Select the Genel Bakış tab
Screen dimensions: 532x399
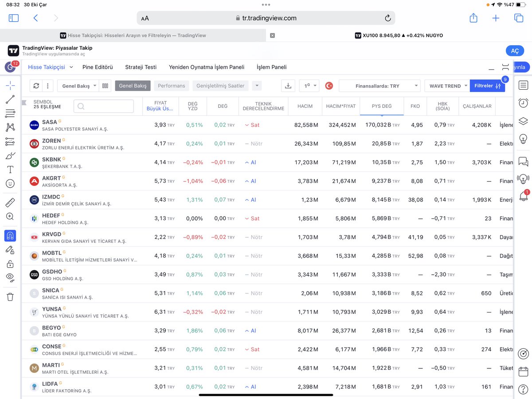133,86
